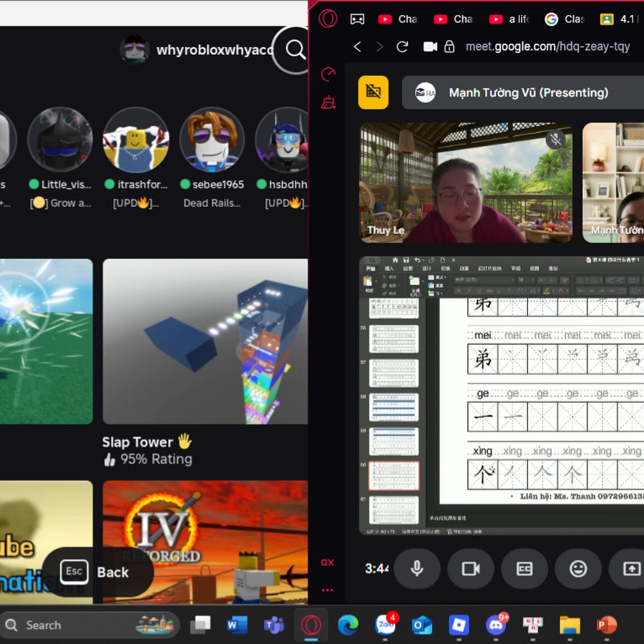Click the meet.google.com address field
644x644 pixels.
(547, 47)
